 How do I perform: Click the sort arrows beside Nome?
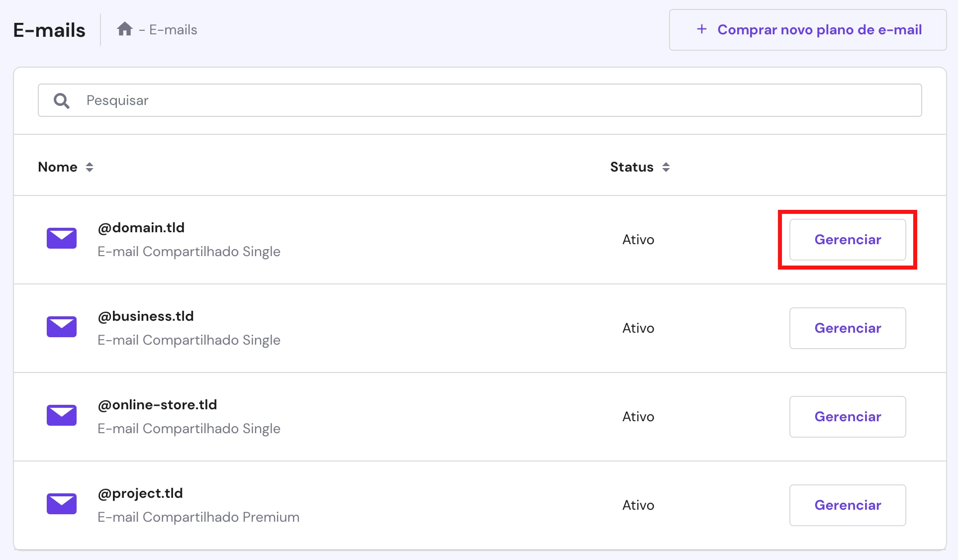tap(90, 167)
